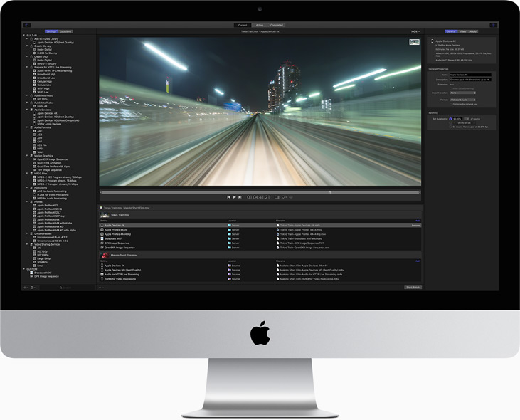Toggle the settings and locations sidebar icon
This screenshot has height=420, width=520.
click(26, 25)
